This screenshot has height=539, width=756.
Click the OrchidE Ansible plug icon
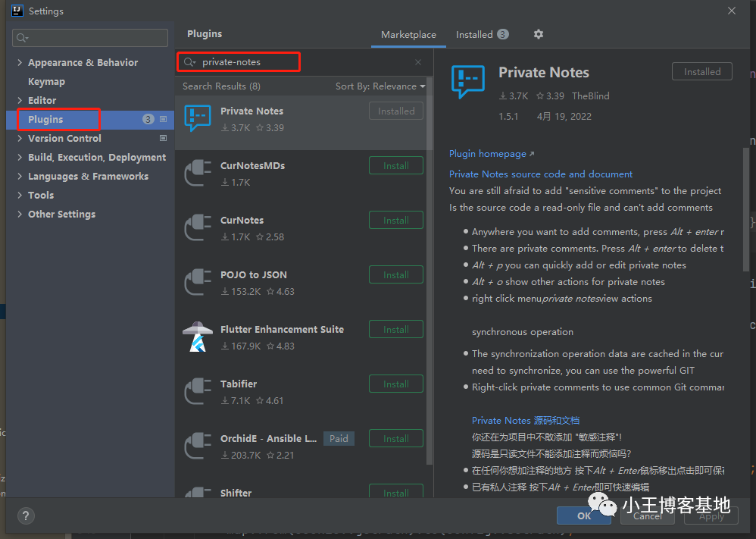click(x=198, y=446)
